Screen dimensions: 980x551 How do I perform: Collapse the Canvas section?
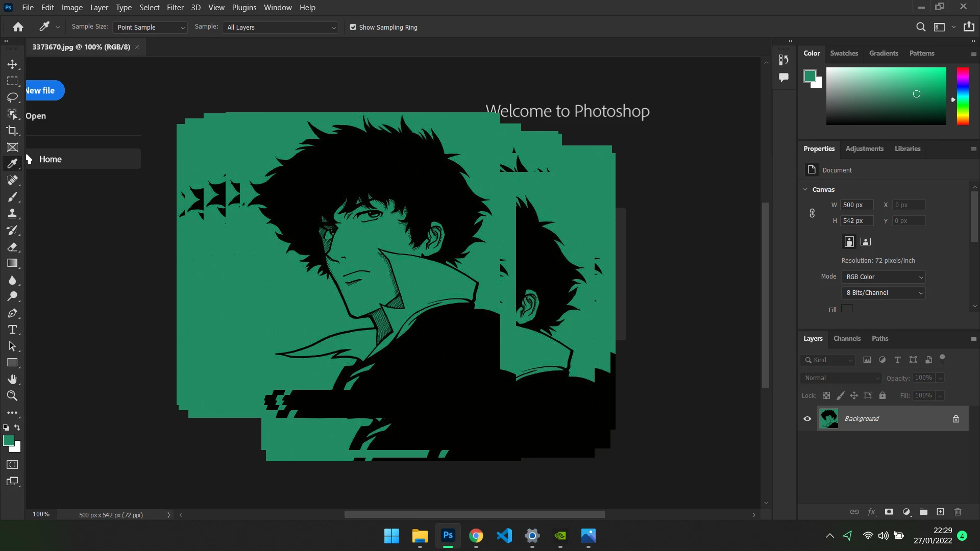pos(805,189)
